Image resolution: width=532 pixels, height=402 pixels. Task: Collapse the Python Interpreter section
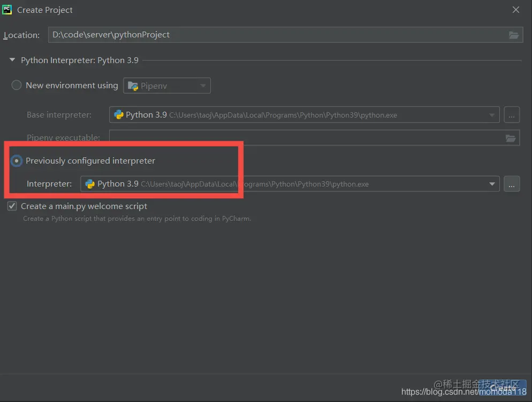point(12,60)
